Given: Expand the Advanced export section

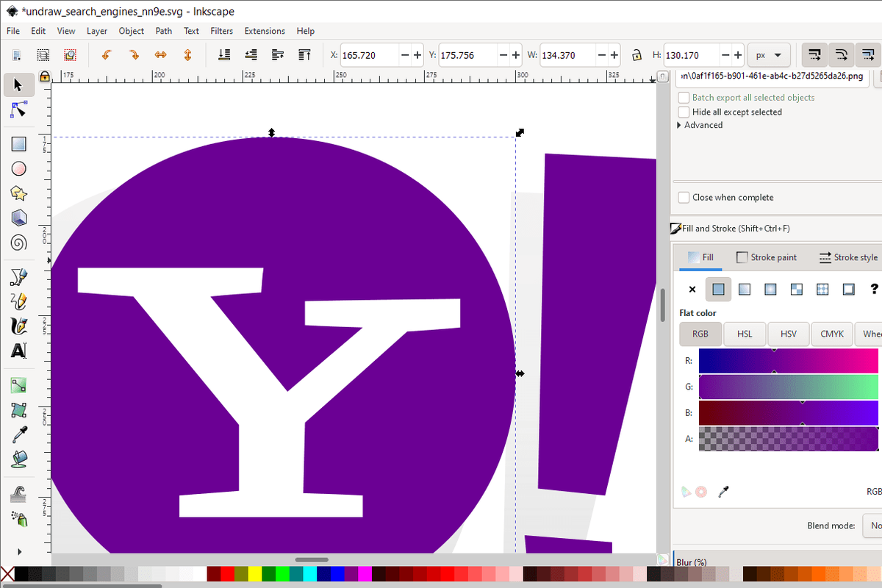Looking at the screenshot, I should [x=700, y=125].
